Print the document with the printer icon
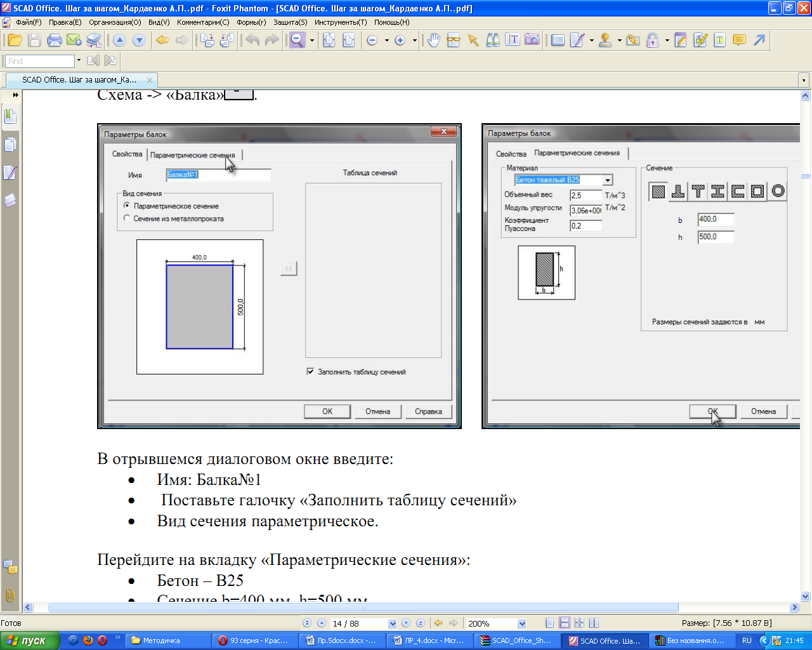 (x=55, y=40)
